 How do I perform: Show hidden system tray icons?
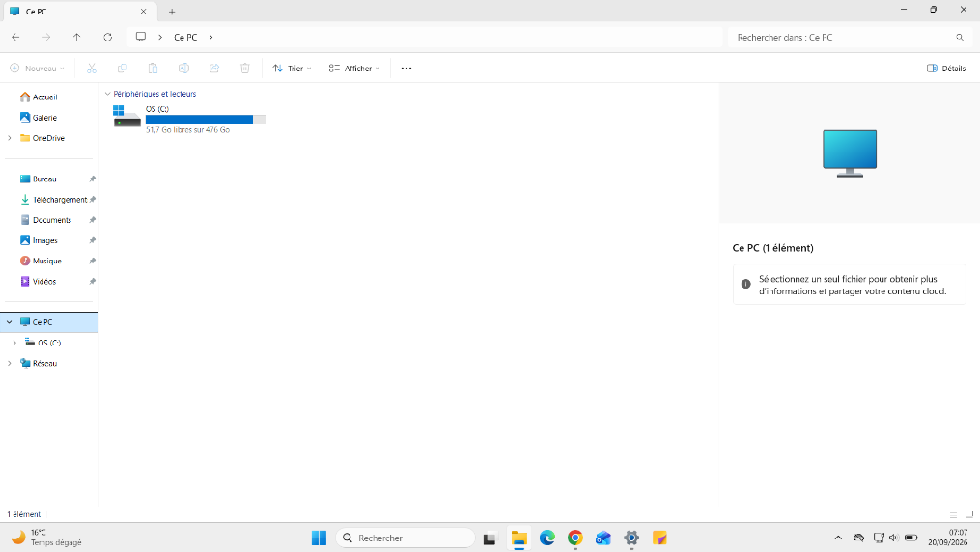(838, 538)
